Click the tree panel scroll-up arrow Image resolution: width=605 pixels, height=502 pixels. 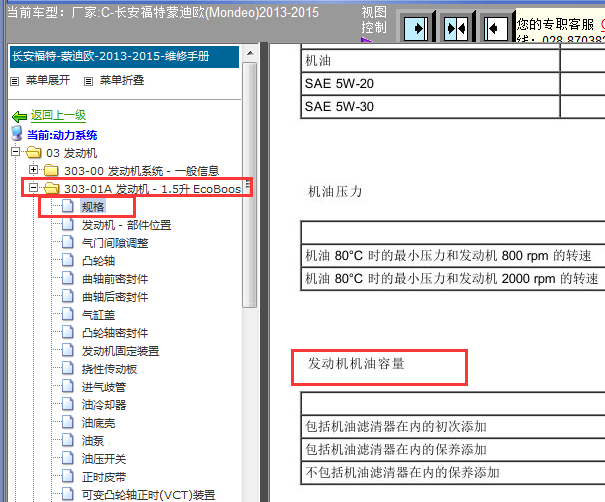[x=250, y=53]
